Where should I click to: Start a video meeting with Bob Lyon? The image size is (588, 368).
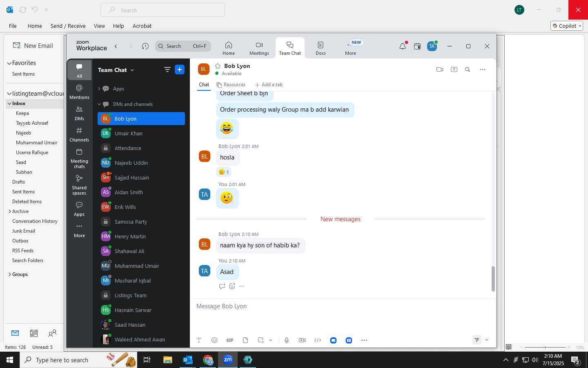click(440, 70)
